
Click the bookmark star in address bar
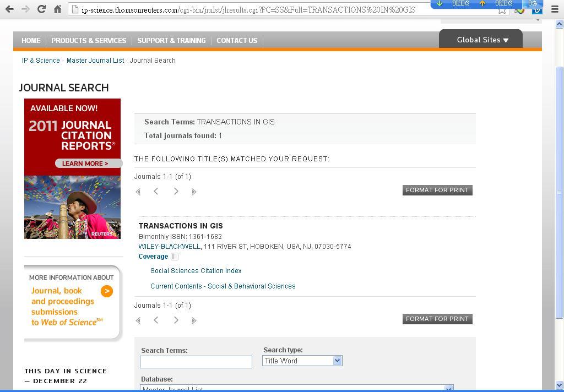point(502,10)
